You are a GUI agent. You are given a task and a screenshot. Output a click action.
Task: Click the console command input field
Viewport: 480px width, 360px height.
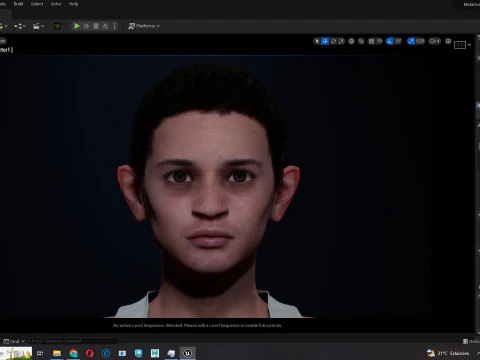(x=73, y=341)
